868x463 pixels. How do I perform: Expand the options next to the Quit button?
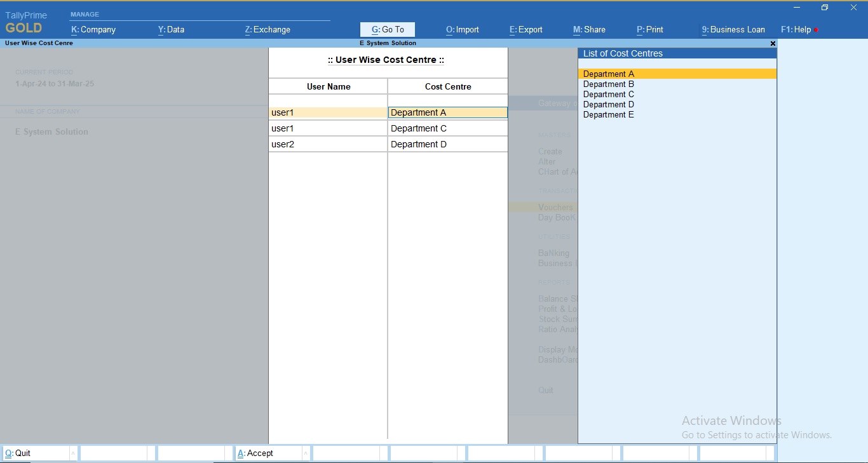(x=72, y=453)
